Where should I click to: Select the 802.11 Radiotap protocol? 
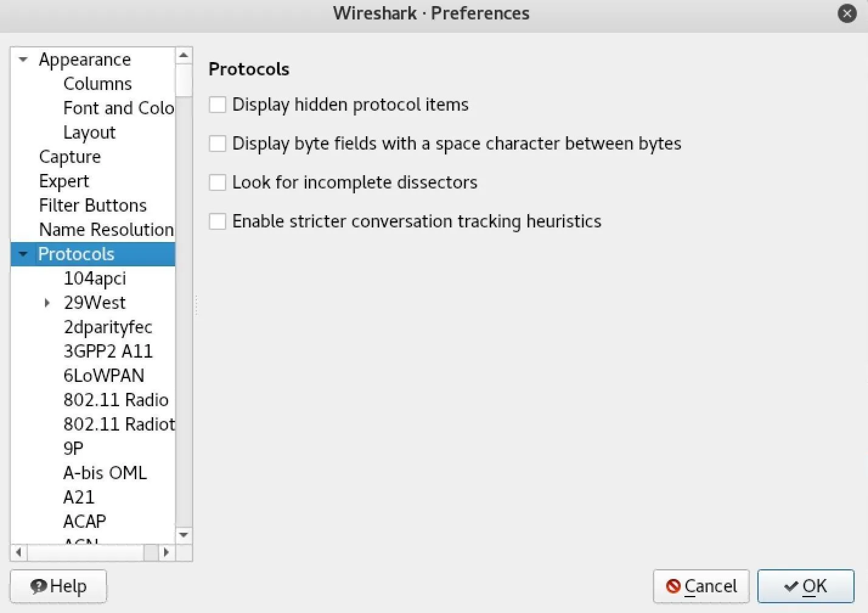point(119,424)
